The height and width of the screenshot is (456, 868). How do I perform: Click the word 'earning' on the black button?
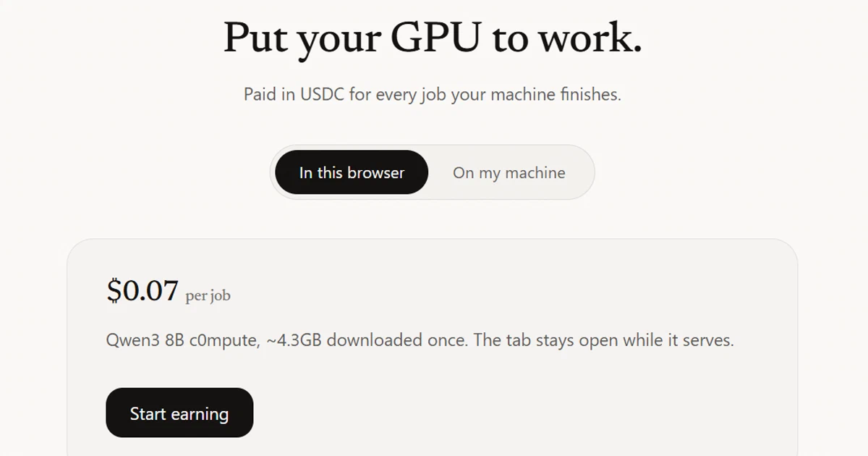pyautogui.click(x=201, y=415)
